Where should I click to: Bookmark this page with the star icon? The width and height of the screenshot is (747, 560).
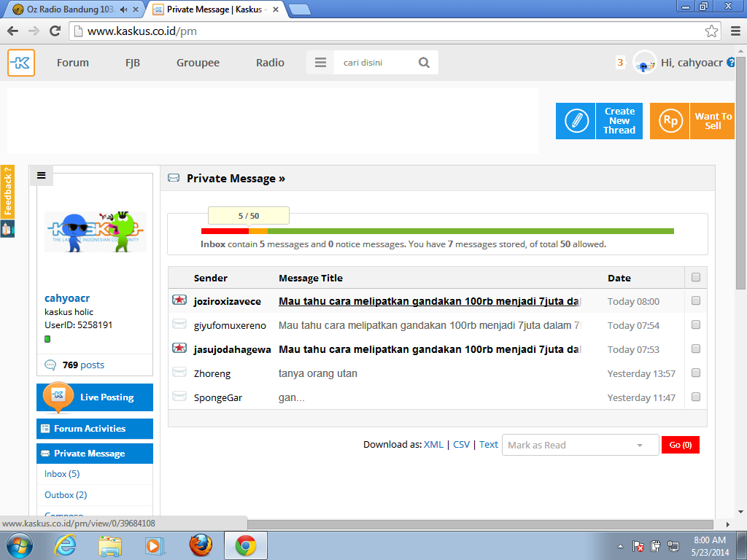click(711, 31)
